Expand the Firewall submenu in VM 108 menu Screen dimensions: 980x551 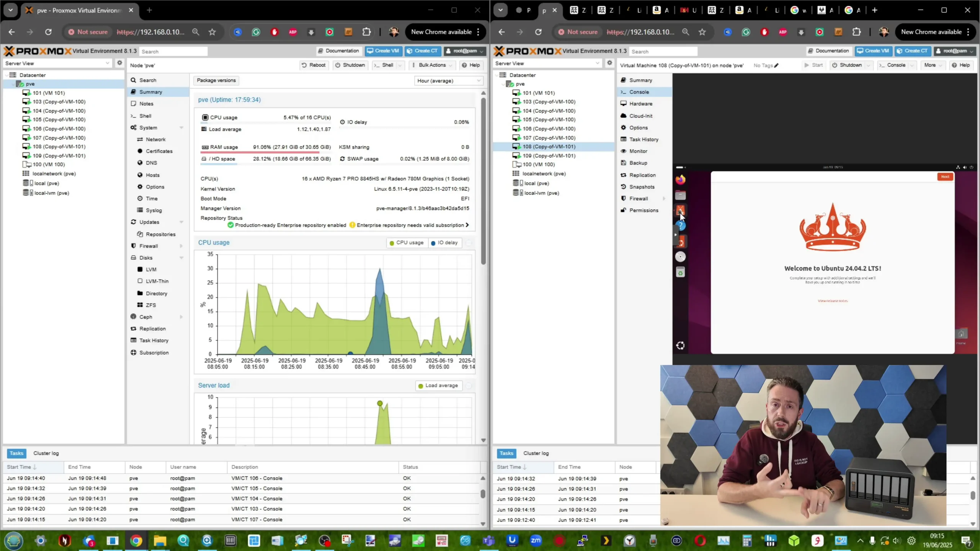(x=664, y=199)
